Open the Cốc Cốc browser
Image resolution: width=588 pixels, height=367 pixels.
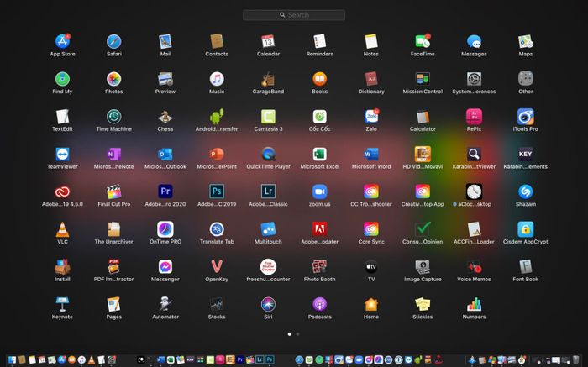pos(319,117)
